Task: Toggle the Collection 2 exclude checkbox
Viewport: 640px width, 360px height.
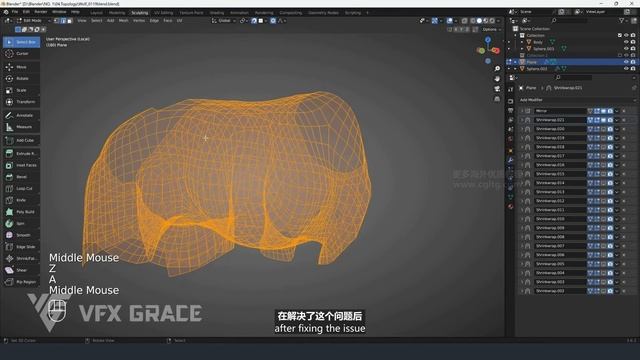Action: click(620, 55)
